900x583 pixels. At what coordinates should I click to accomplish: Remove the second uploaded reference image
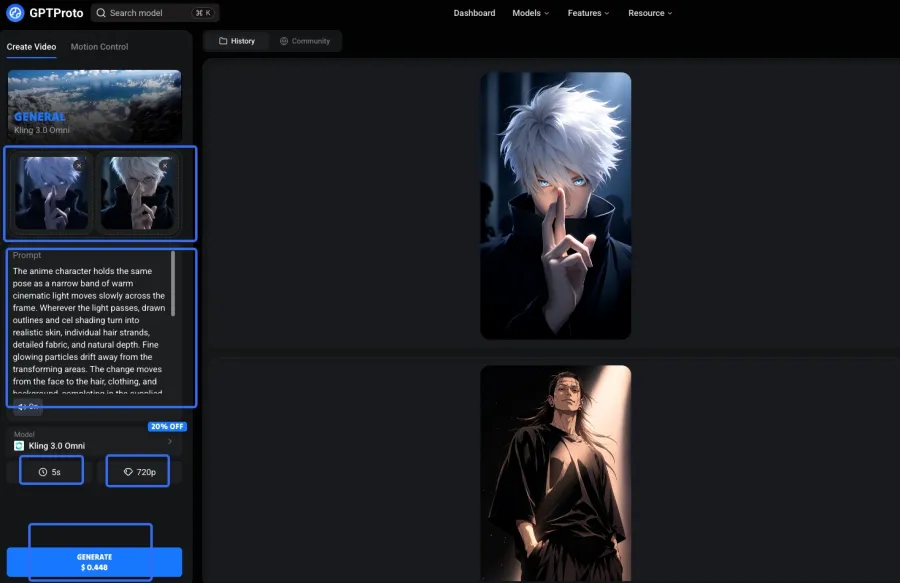[x=165, y=165]
